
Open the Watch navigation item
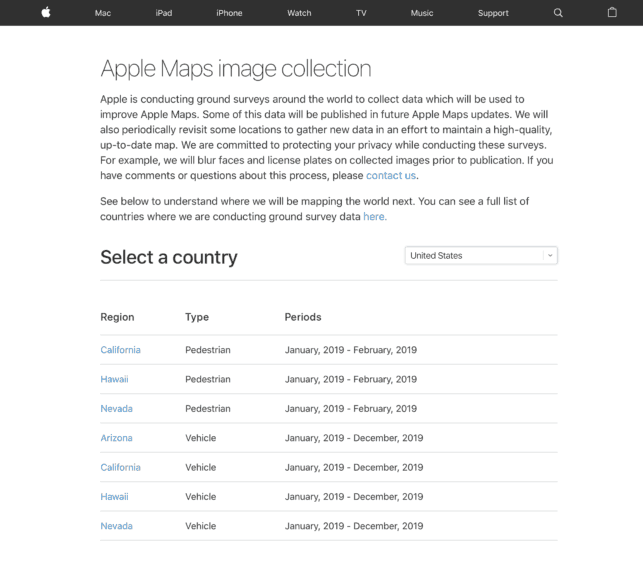[x=299, y=13]
